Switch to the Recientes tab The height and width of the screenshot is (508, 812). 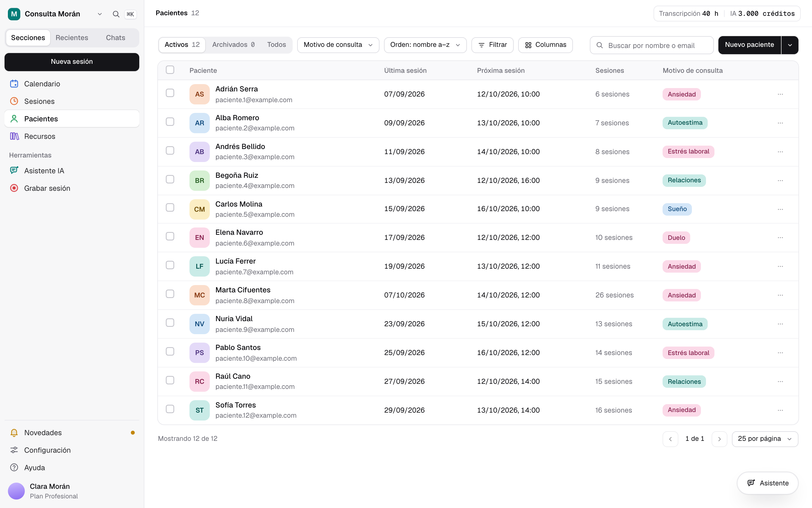(72, 38)
